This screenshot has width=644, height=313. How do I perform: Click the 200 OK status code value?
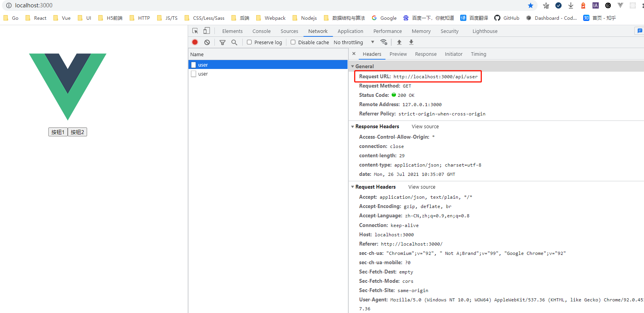point(406,95)
